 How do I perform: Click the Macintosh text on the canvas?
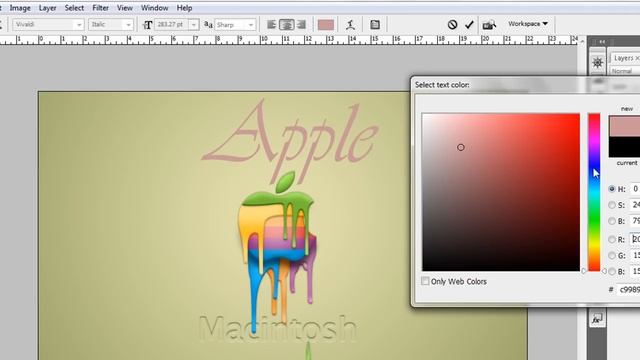[278, 328]
